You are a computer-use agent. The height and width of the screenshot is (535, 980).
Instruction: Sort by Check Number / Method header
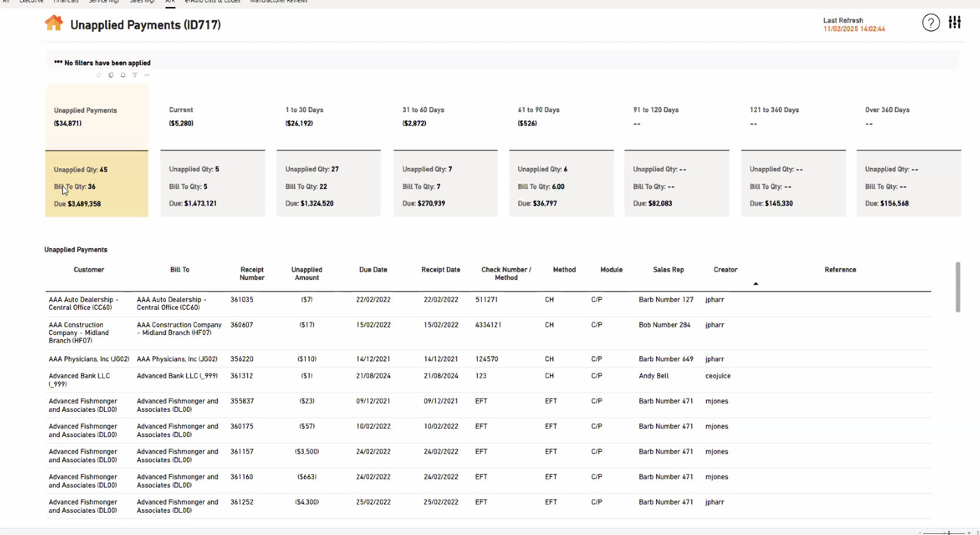506,274
